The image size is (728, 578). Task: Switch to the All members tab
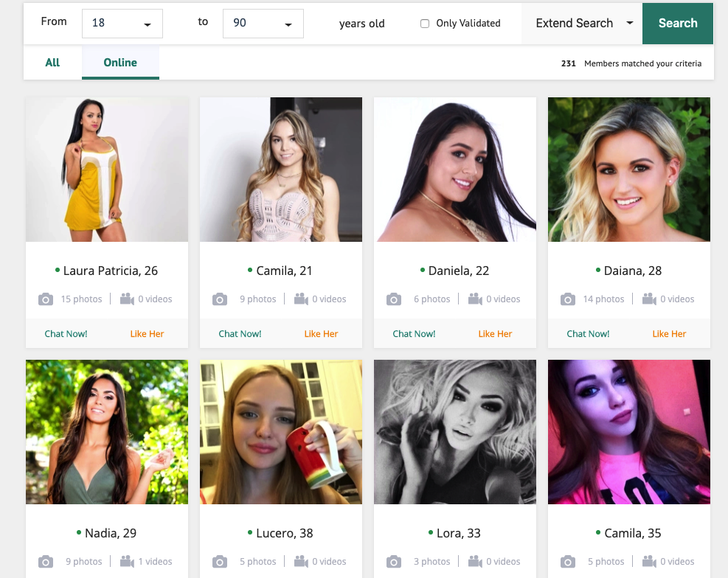pyautogui.click(x=52, y=63)
